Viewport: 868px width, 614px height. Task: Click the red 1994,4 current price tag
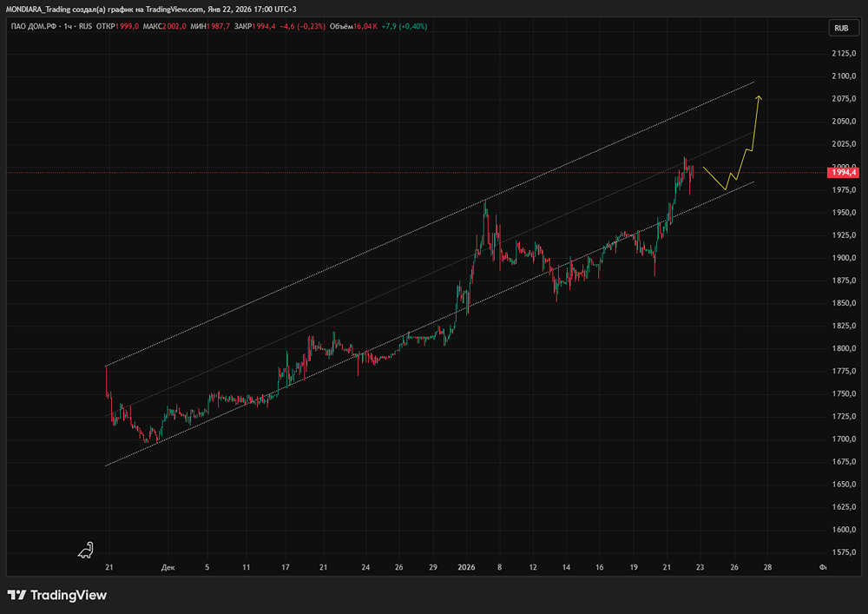[843, 173]
